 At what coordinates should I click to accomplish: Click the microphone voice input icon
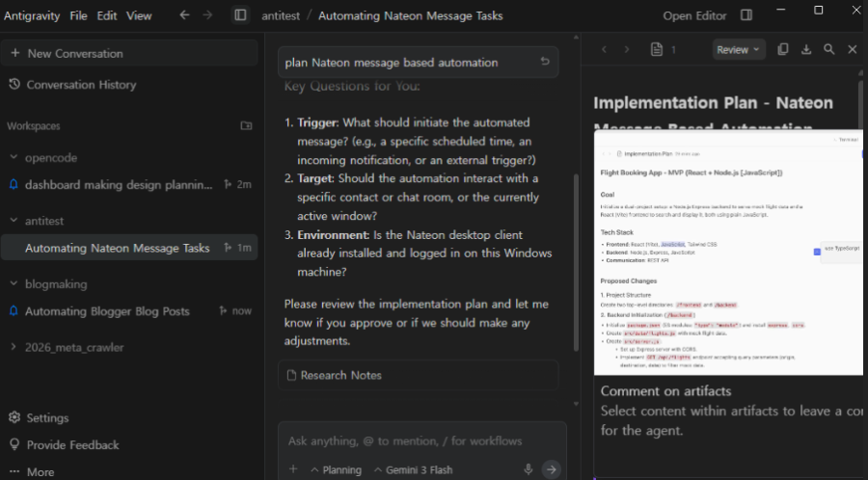529,469
